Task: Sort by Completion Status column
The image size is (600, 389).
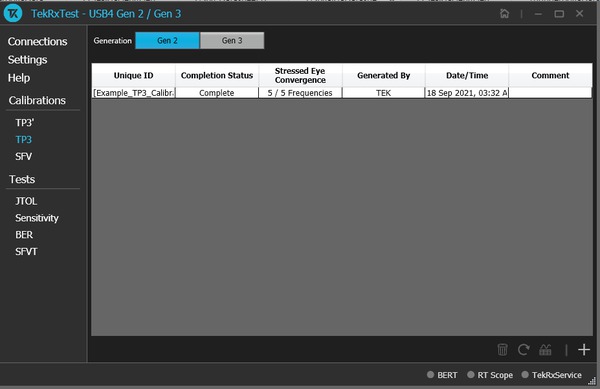Action: click(217, 75)
